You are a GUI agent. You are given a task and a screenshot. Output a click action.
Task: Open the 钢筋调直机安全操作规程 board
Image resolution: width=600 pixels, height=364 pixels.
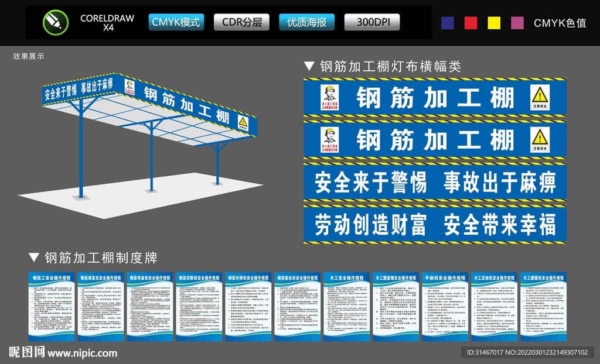[101, 307]
